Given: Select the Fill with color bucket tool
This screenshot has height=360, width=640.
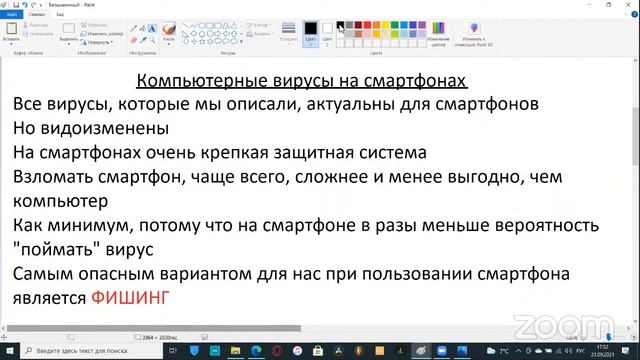Looking at the screenshot, I should coord(142,29).
